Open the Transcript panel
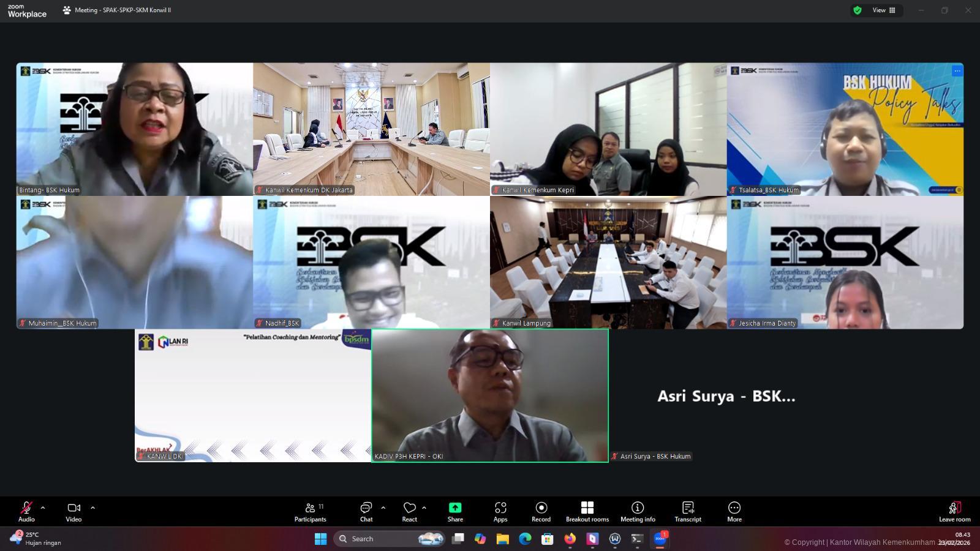This screenshot has width=980, height=551. coord(688,512)
